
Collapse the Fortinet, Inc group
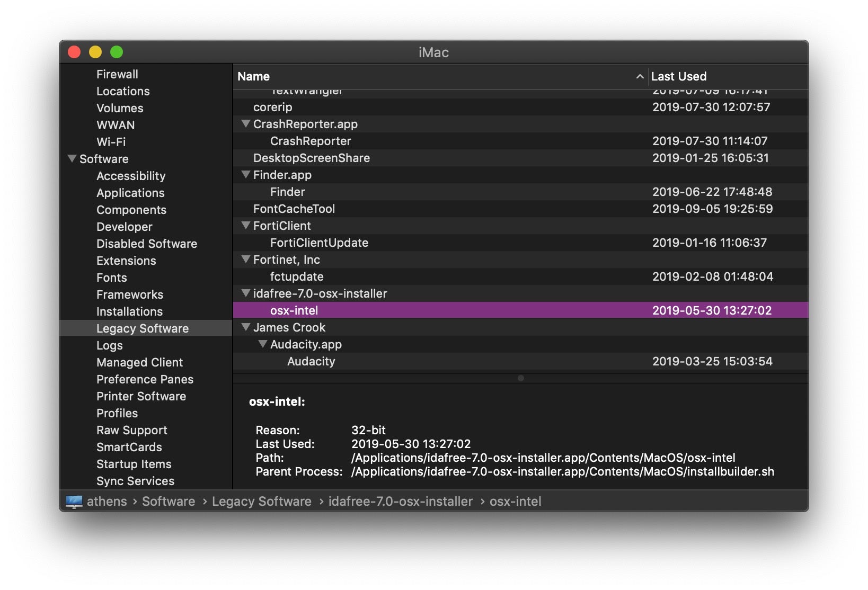(x=245, y=260)
